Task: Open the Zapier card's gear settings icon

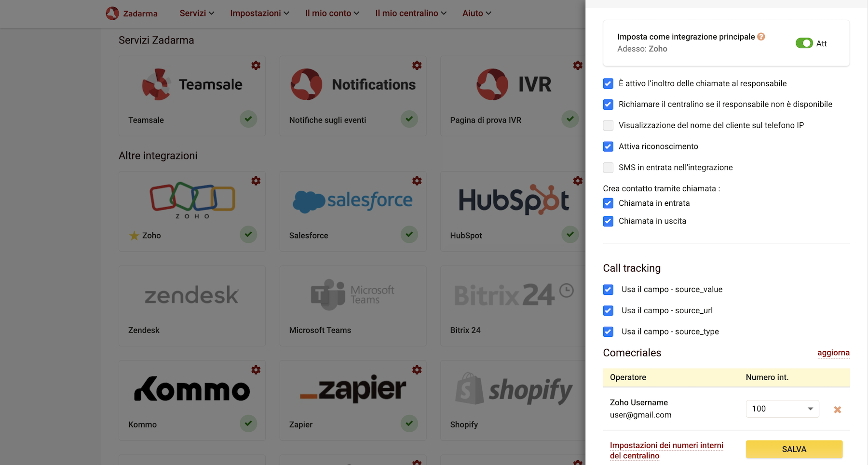Action: (x=417, y=370)
